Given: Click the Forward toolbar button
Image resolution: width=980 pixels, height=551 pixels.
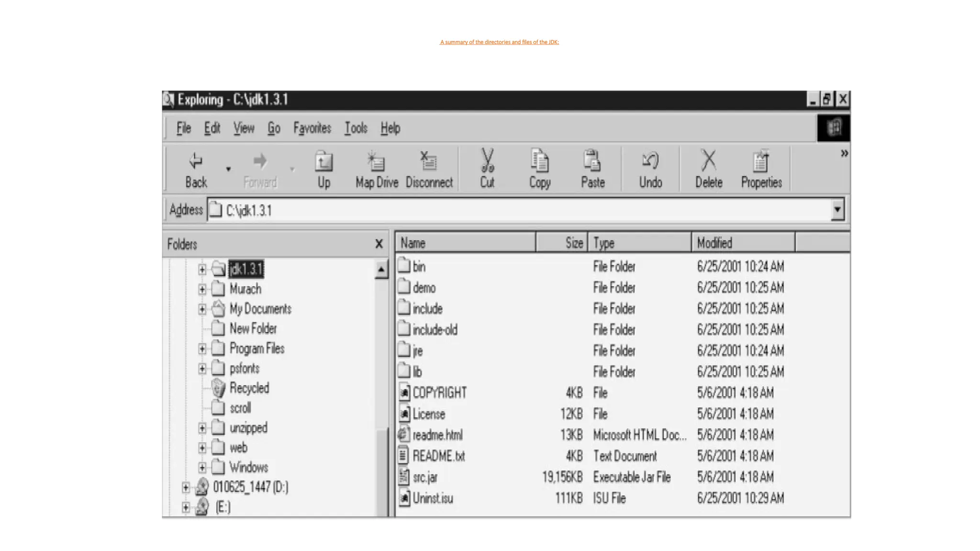Looking at the screenshot, I should pos(260,170).
